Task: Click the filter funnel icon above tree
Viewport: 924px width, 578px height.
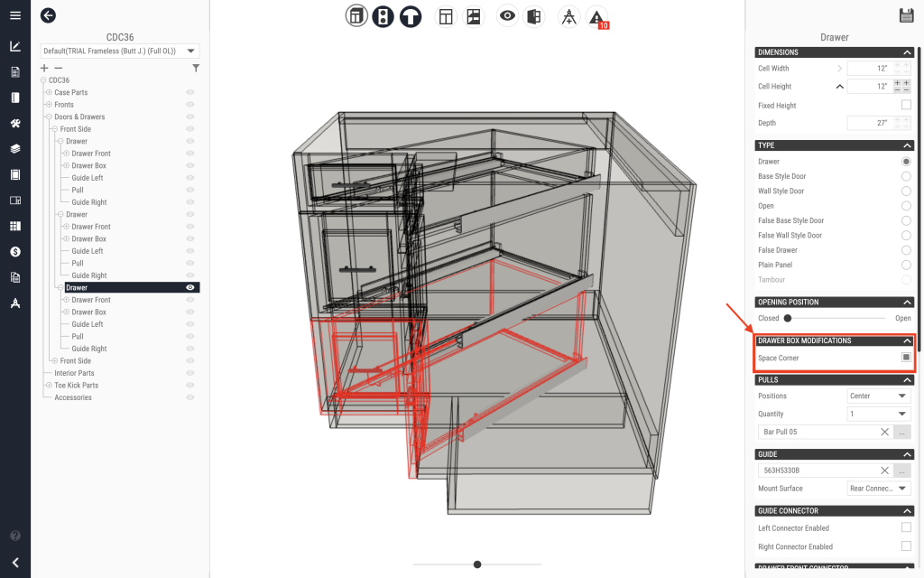Action: click(x=196, y=68)
